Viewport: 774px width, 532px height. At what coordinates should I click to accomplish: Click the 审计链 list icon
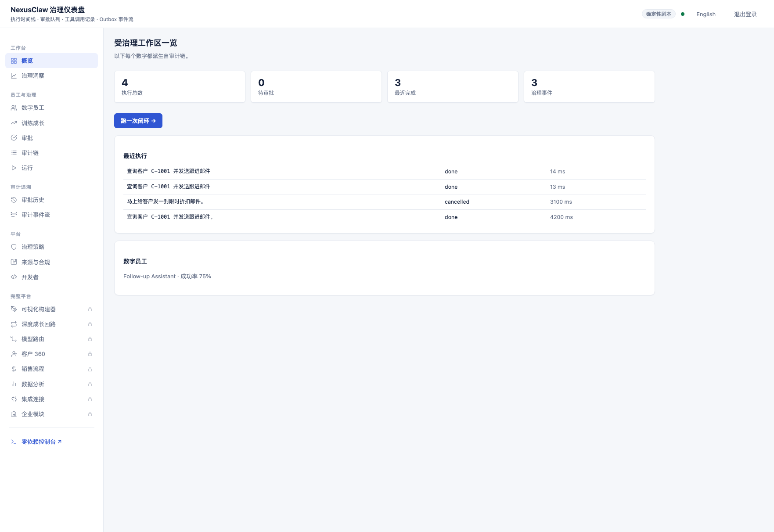click(14, 153)
